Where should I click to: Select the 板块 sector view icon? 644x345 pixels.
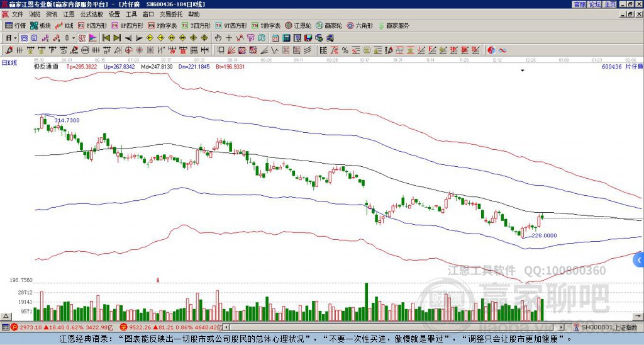tap(40, 25)
